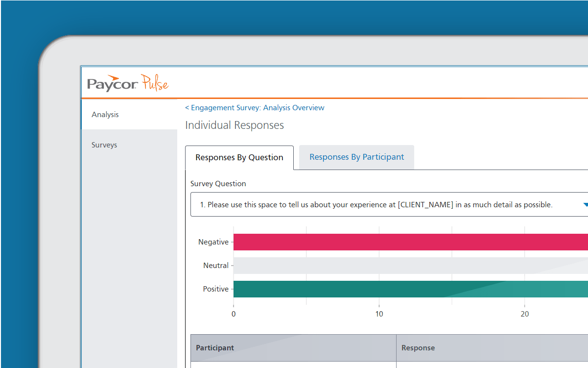Click the axis value 10

tap(379, 314)
